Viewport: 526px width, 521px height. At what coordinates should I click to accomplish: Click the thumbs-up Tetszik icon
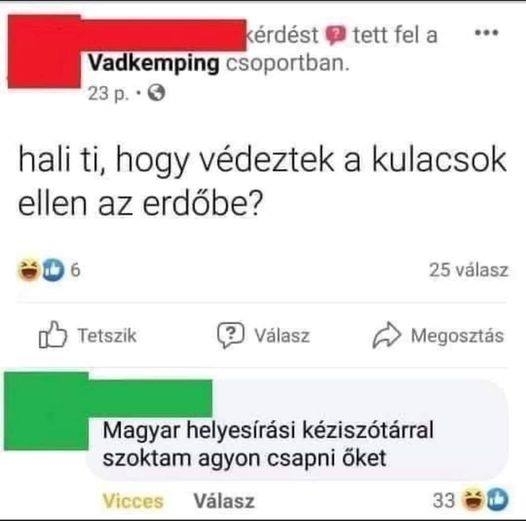pyautogui.click(x=53, y=334)
